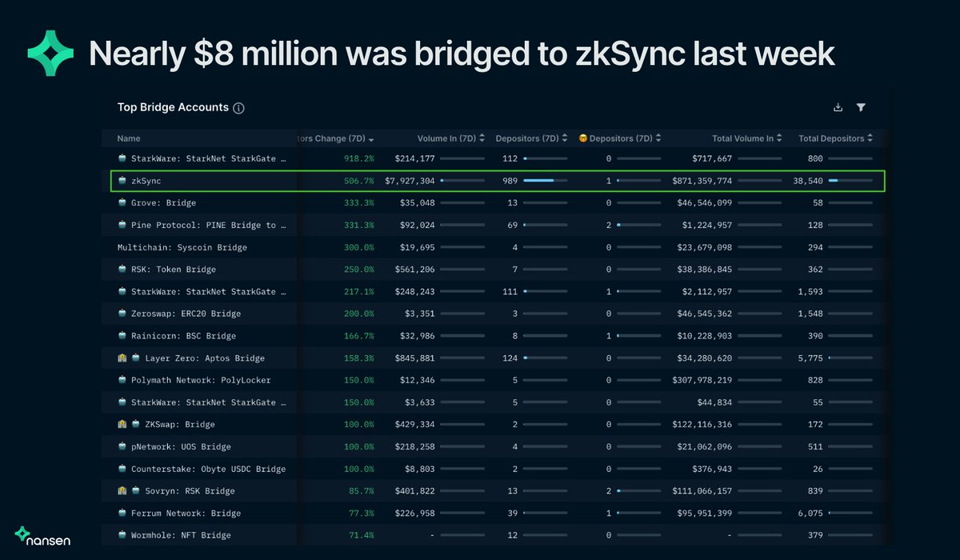Click the Nansen logo in the bottom corner
Image resolution: width=960 pixels, height=560 pixels.
click(x=42, y=538)
